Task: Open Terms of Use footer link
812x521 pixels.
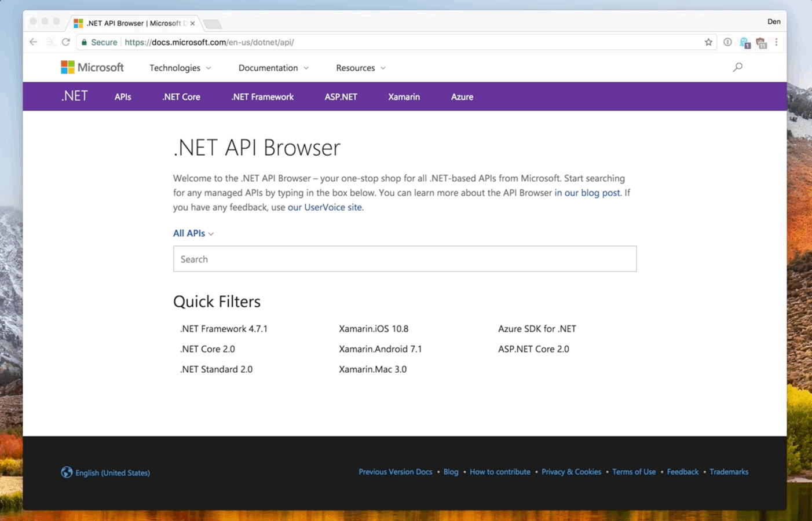Action: pyautogui.click(x=634, y=472)
